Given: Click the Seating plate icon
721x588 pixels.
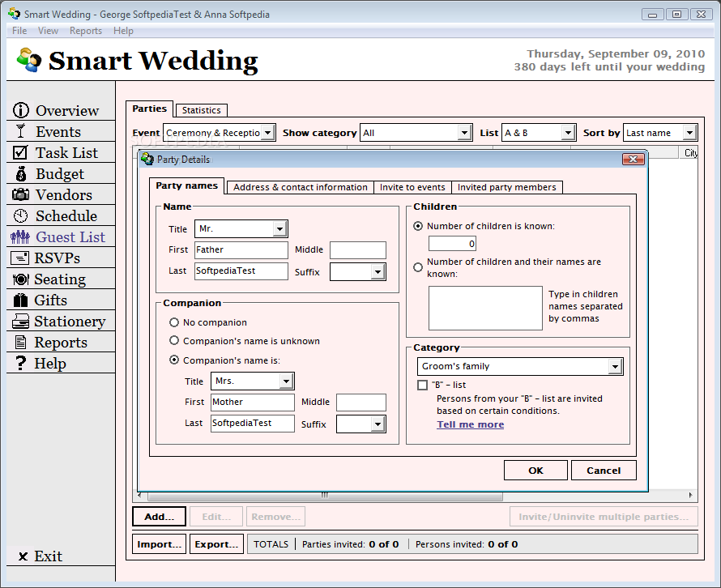Looking at the screenshot, I should tap(21, 279).
